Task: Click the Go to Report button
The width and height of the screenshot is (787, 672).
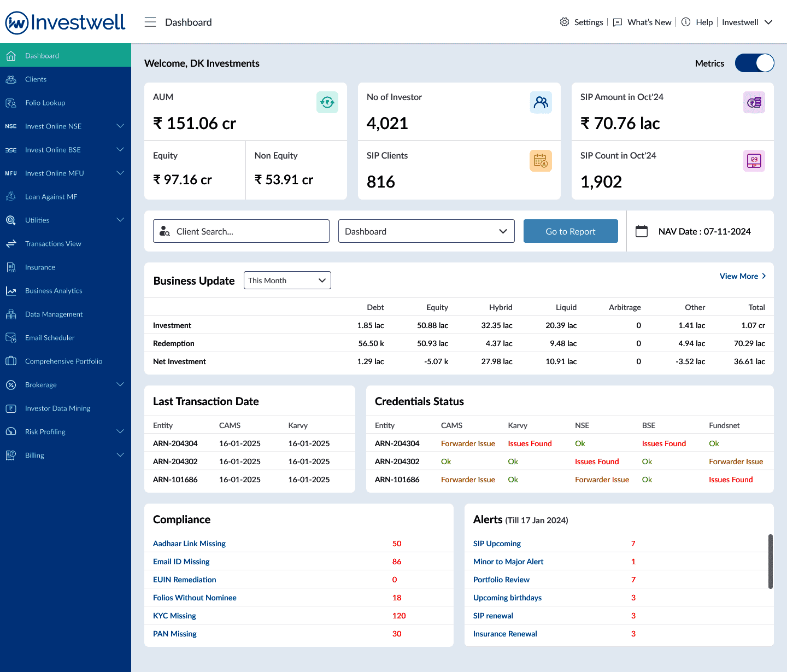Action: click(571, 231)
